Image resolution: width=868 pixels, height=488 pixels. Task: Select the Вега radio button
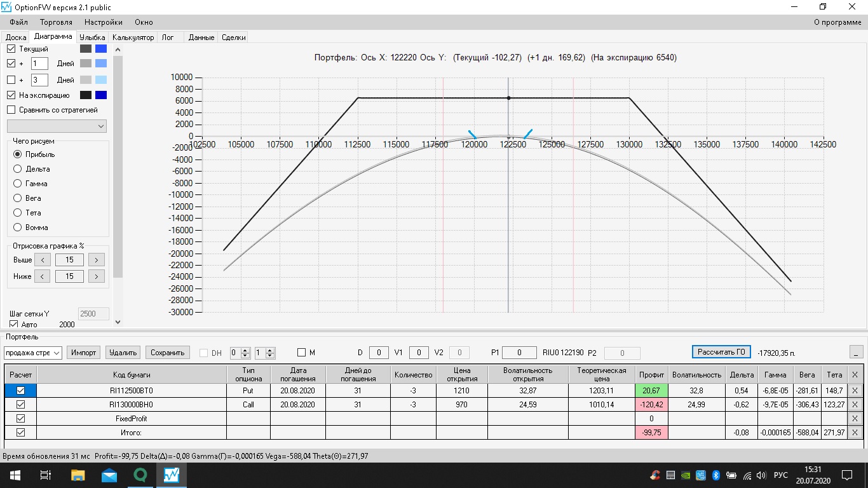pyautogui.click(x=18, y=198)
